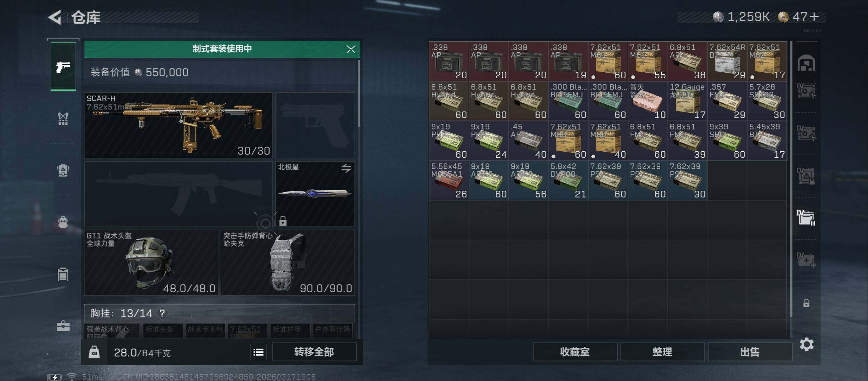Open the 收藏室 tab
Image resolution: width=868 pixels, height=381 pixels.
575,352
